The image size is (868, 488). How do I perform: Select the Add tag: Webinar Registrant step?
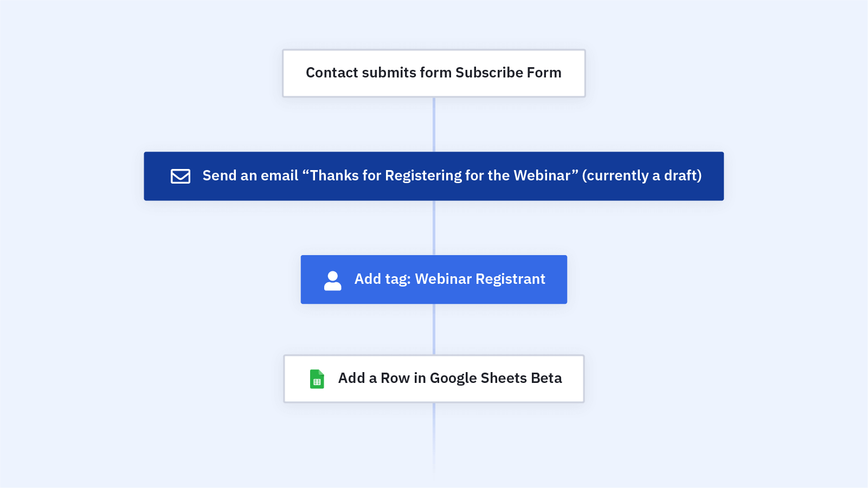click(434, 279)
